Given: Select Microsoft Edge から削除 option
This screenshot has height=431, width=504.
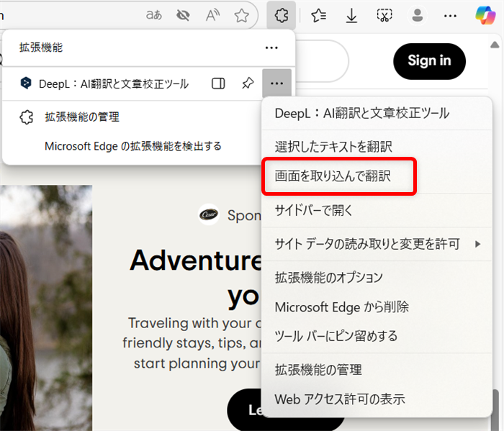Looking at the screenshot, I should [x=341, y=307].
